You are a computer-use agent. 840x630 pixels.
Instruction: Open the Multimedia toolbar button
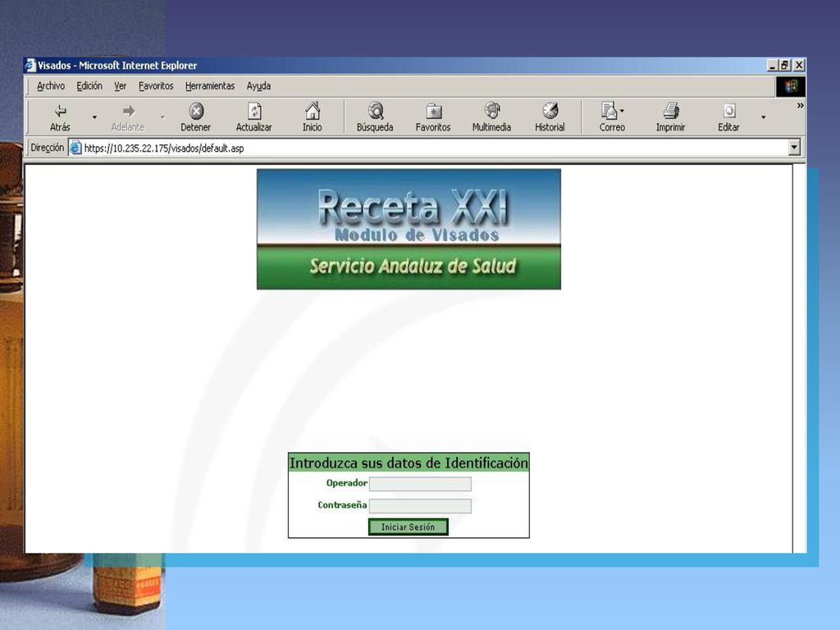pyautogui.click(x=492, y=117)
